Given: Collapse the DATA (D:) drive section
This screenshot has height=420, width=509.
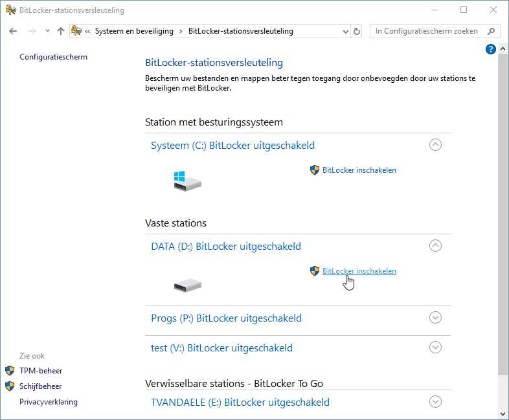Looking at the screenshot, I should (435, 246).
